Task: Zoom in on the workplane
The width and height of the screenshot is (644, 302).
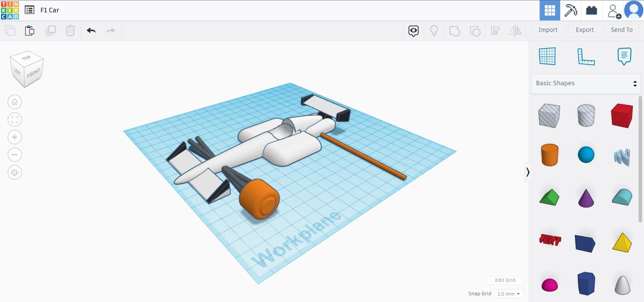Action: click(15, 137)
